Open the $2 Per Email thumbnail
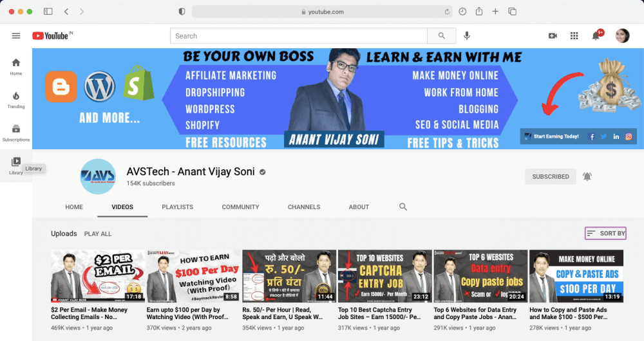Viewport: 644px width, 341px height. 98,276
